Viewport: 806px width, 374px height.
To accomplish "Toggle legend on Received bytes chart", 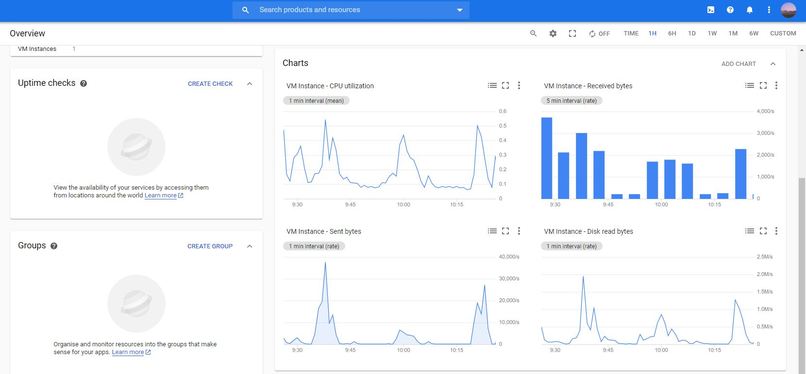I will 749,86.
